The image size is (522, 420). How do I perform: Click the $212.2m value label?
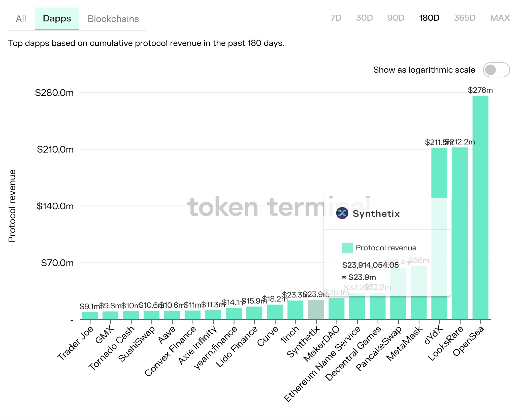tap(460, 142)
